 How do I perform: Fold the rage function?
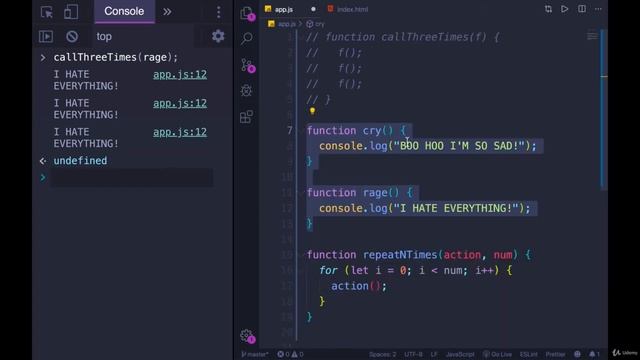301,193
